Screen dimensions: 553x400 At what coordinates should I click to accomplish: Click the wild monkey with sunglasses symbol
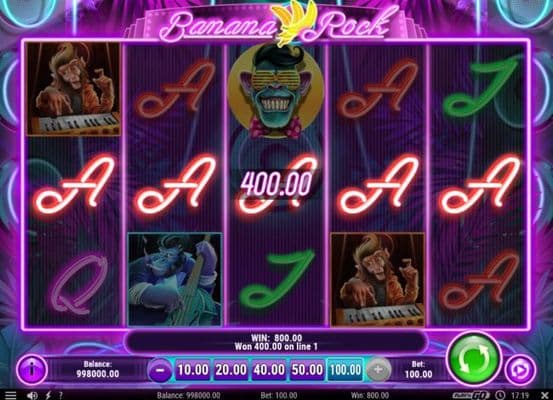(277, 92)
